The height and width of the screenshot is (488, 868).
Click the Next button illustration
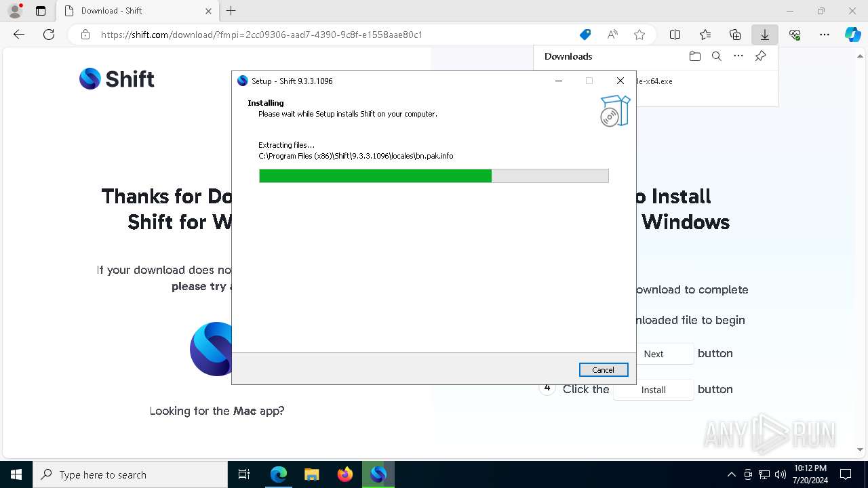(654, 354)
